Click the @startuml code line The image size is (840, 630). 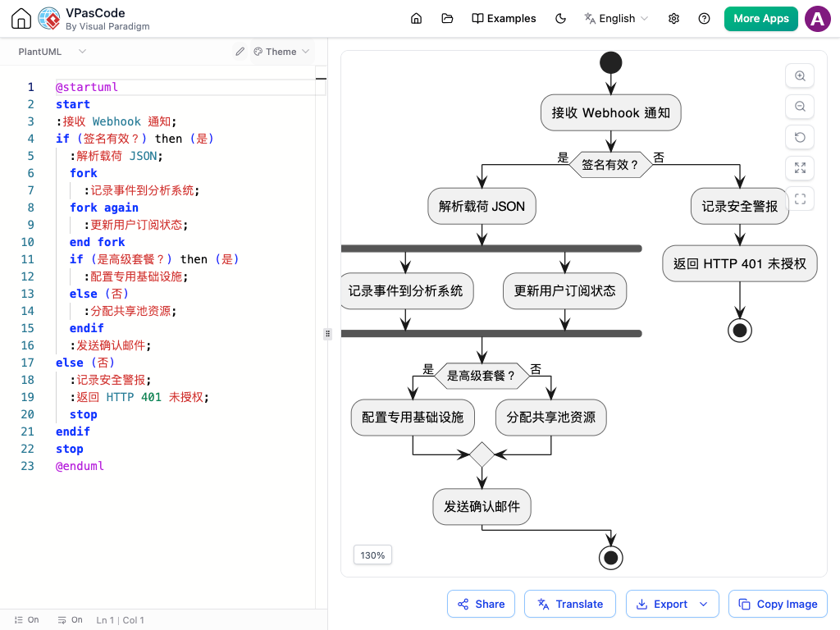[x=86, y=87]
